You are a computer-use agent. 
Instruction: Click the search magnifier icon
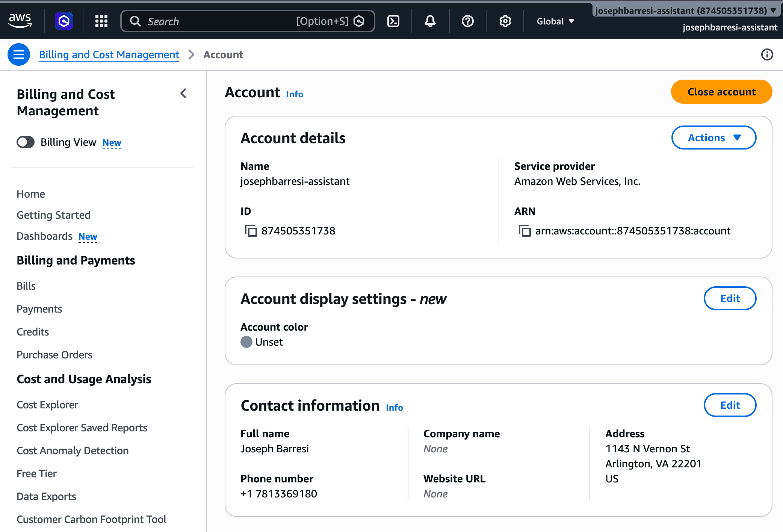[x=135, y=21]
